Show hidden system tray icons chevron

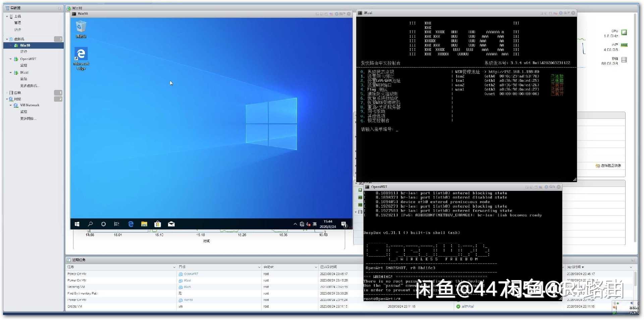(295, 224)
